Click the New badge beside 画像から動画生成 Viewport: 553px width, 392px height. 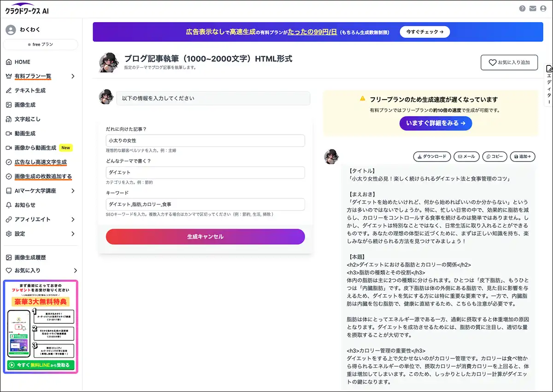click(x=66, y=148)
